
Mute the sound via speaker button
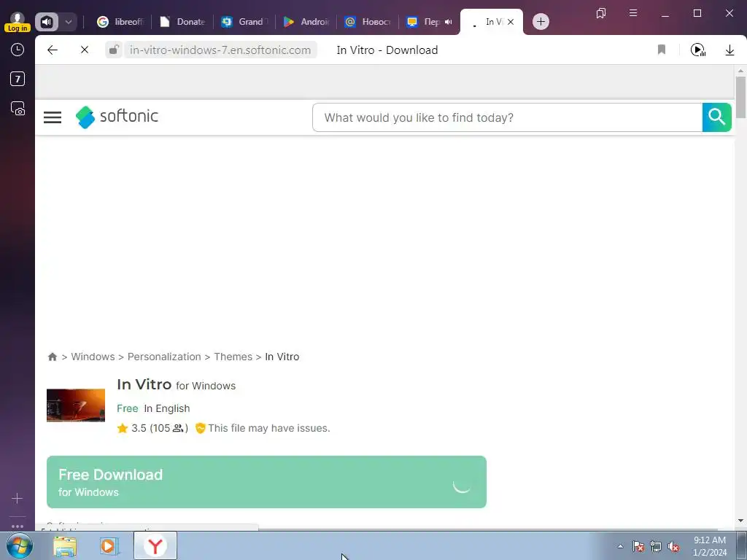click(47, 21)
